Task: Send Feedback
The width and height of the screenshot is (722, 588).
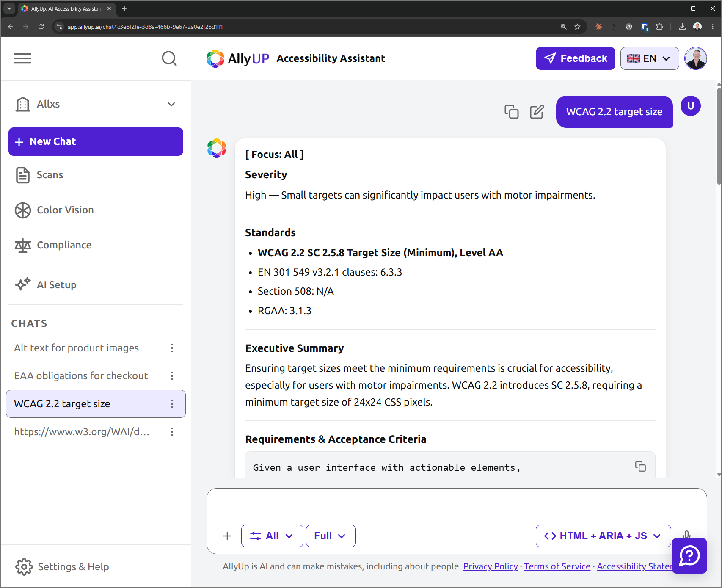Action: 576,58
